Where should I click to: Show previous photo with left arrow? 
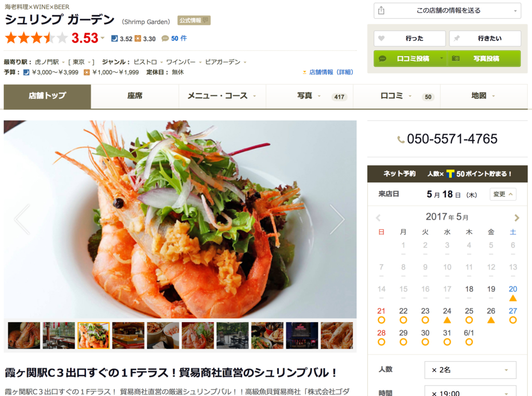coord(22,219)
